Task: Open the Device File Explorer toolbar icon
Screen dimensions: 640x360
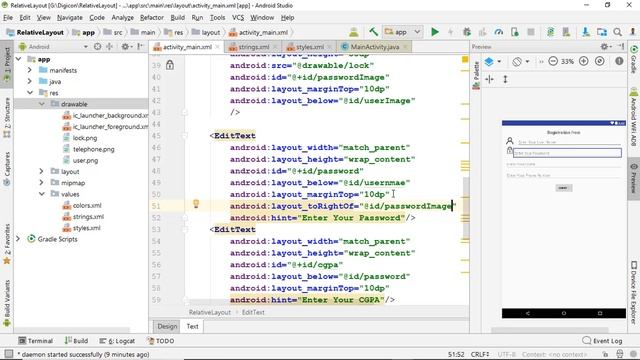Action: 602,32
